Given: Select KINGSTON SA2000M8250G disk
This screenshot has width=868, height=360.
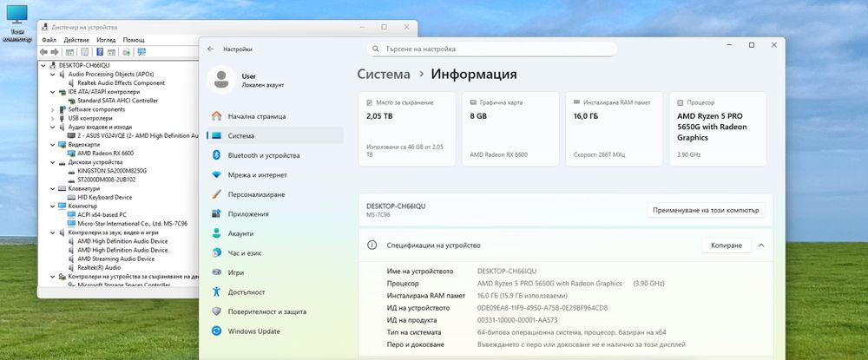Looking at the screenshot, I should pos(112,171).
